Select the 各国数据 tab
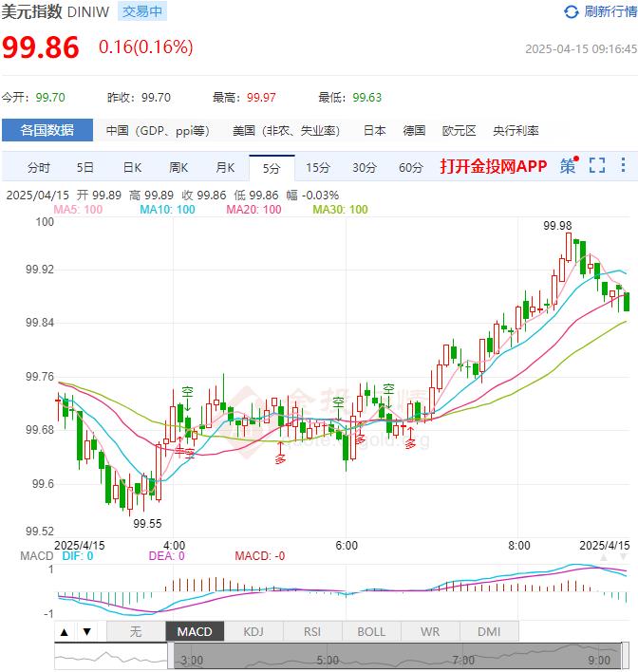Viewport: 638px width, 672px height. 47,130
